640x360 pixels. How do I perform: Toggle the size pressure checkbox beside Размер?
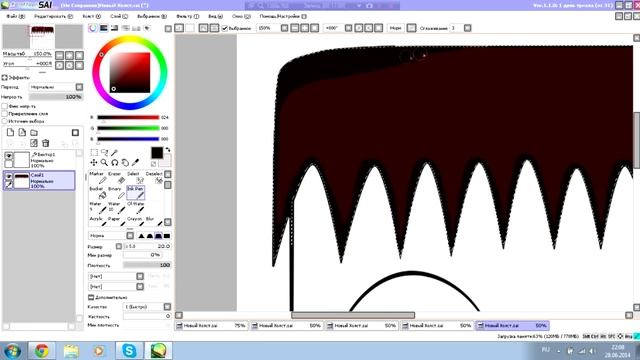[119, 246]
